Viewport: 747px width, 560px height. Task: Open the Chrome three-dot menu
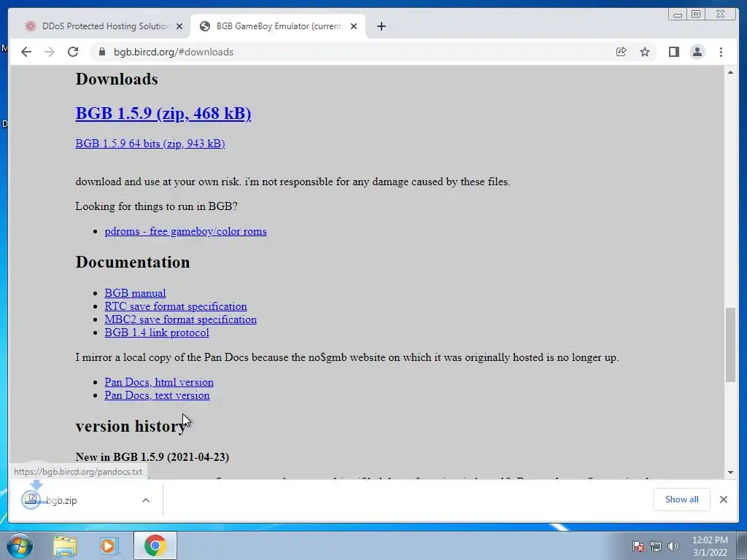tap(721, 52)
